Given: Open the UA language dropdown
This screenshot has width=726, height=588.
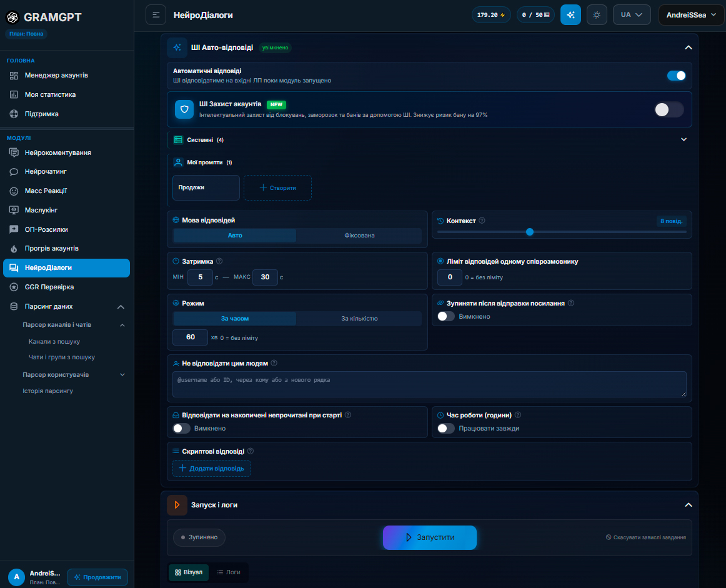Looking at the screenshot, I should pyautogui.click(x=632, y=15).
